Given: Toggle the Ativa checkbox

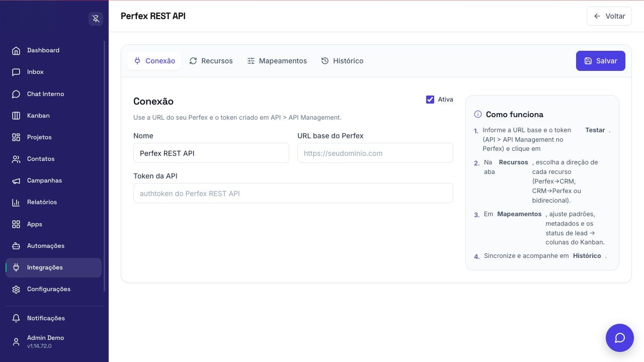Looking at the screenshot, I should 430,100.
